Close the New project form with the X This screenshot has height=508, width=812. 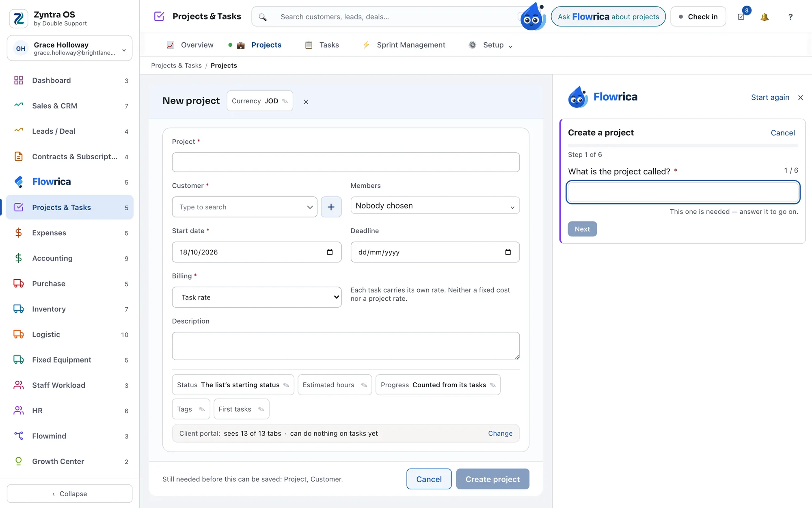306,102
